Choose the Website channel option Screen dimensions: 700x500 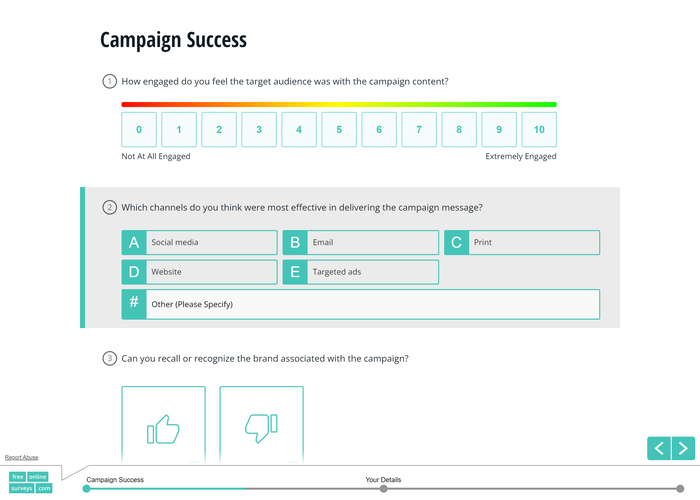211,272
